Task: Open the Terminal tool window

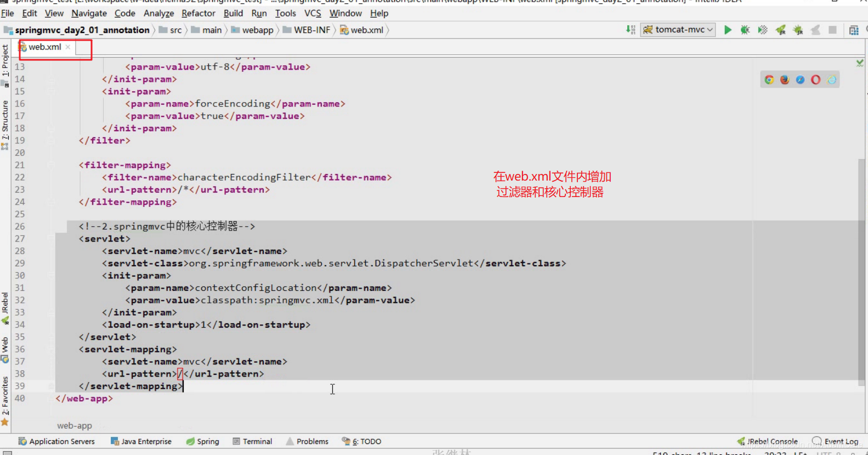Action: [x=252, y=441]
